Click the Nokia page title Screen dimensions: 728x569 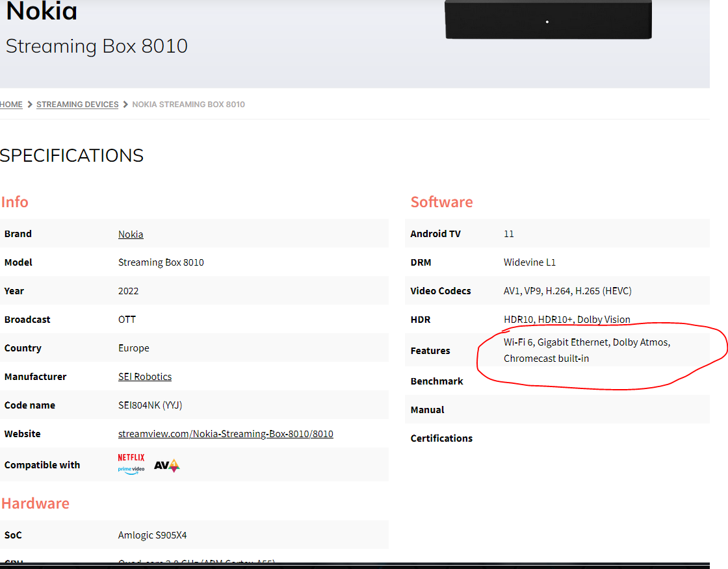click(42, 10)
